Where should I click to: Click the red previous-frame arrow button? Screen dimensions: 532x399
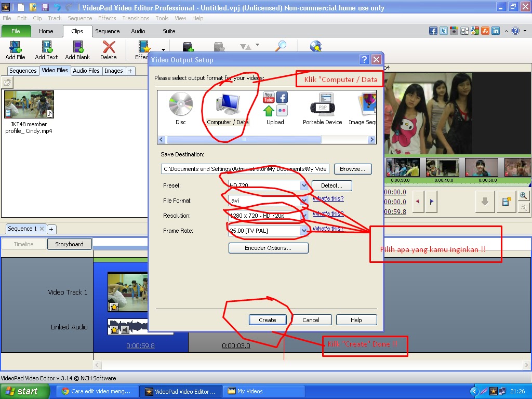(418, 202)
